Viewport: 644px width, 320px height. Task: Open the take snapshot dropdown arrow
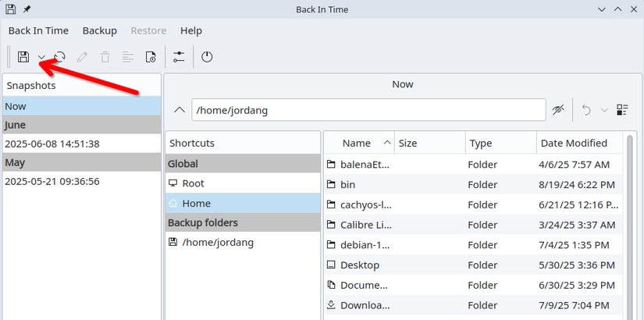tap(41, 57)
